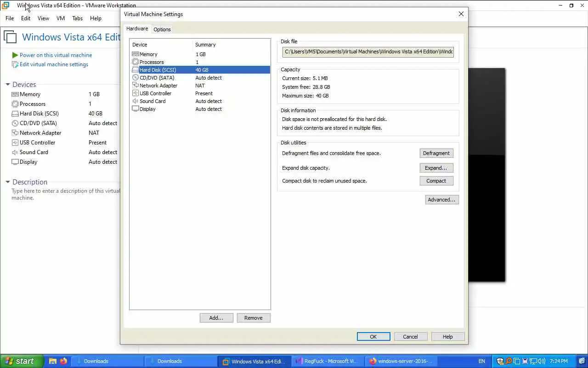This screenshot has width=588, height=368.
Task: Click the Defragment button
Action: (436, 153)
